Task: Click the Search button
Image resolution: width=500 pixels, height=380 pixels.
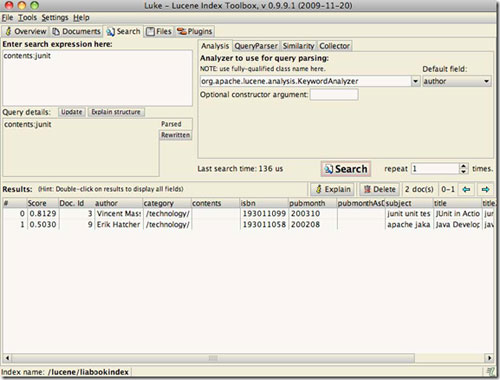Action: pos(346,169)
